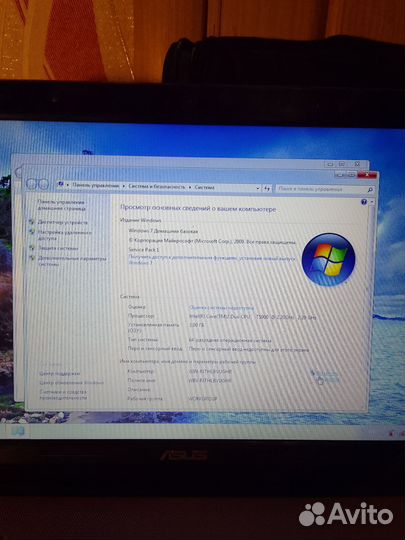This screenshot has height=540, width=405.
Task: Click the Windows 7 Домашняя базовая edition text
Action: tap(163, 231)
